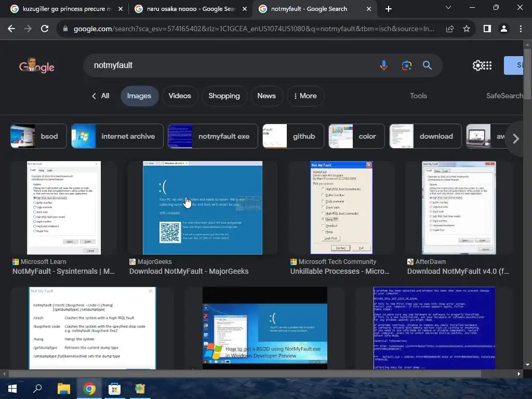This screenshot has height=399, width=532.
Task: Open Windows taskbar search
Action: [x=37, y=389]
